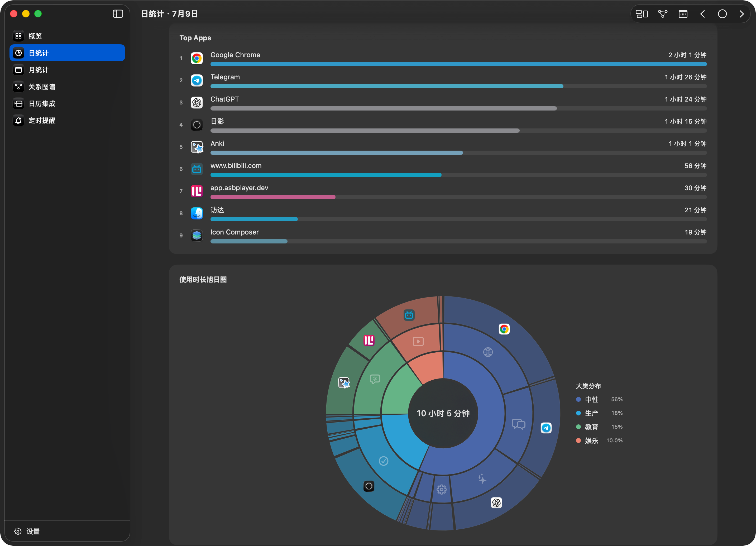Click the checkmark productivity category segment

click(x=384, y=461)
